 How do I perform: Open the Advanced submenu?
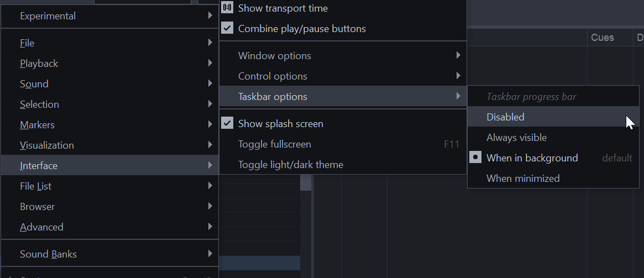click(41, 227)
